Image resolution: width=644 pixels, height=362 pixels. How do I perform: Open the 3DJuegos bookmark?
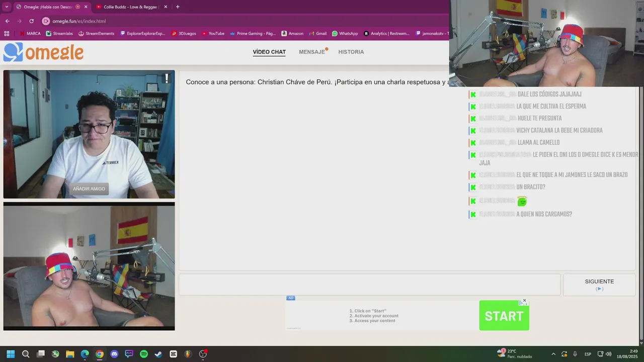[x=184, y=34]
